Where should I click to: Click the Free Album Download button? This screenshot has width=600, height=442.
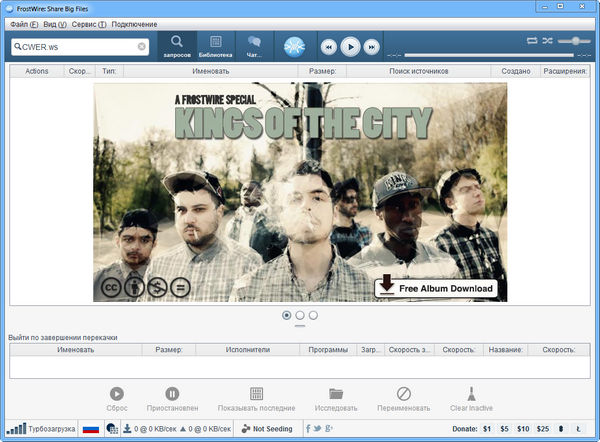point(436,288)
